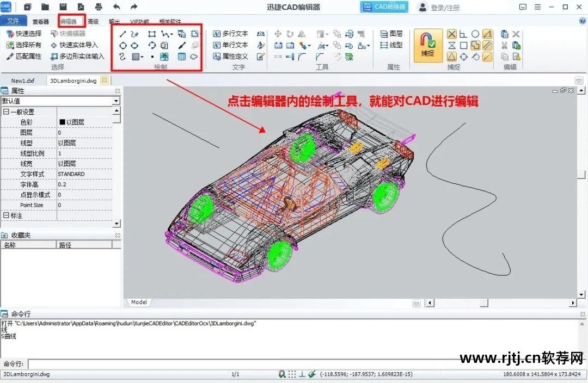Toggle the circle center snap
Viewport: 588px width, 383px height.
[x=475, y=34]
